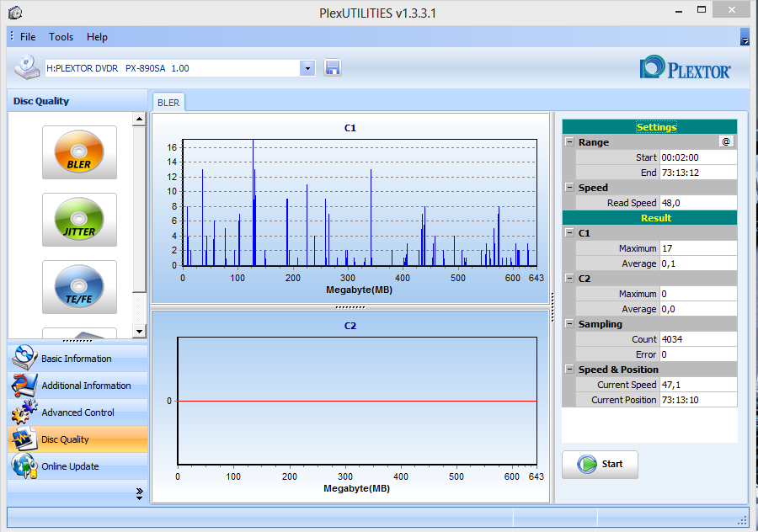Screen dimensions: 758x532
Task: Edit the Range End value 73:13:12
Action: [x=698, y=173]
